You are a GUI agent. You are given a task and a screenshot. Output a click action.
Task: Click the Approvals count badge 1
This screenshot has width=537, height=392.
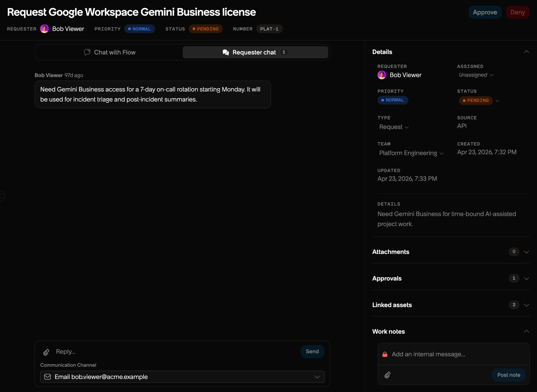pyautogui.click(x=514, y=278)
